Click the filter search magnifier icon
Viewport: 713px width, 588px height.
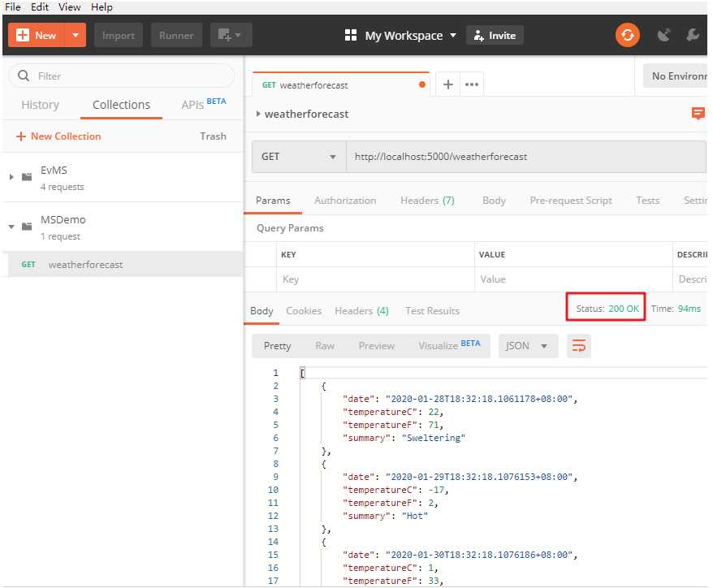tap(24, 76)
